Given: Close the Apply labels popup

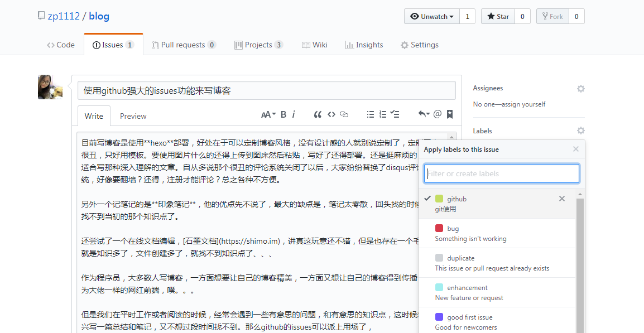Looking at the screenshot, I should coord(576,149).
